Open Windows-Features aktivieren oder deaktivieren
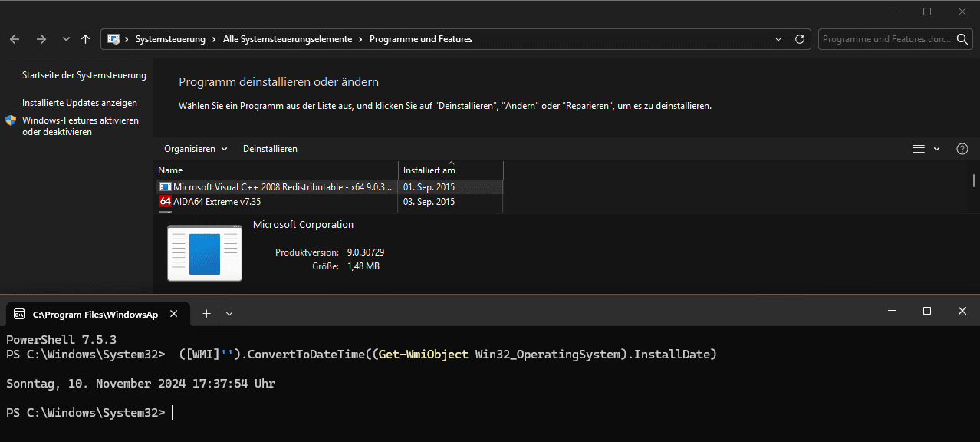This screenshot has height=442, width=980. pyautogui.click(x=80, y=126)
